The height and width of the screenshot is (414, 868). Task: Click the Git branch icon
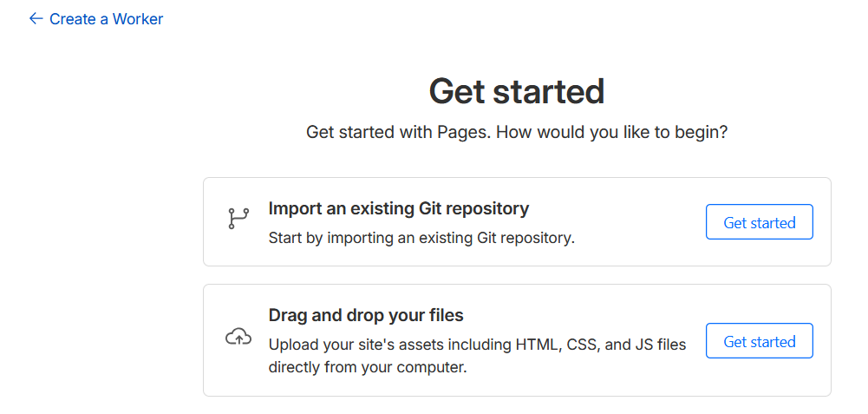pyautogui.click(x=238, y=218)
